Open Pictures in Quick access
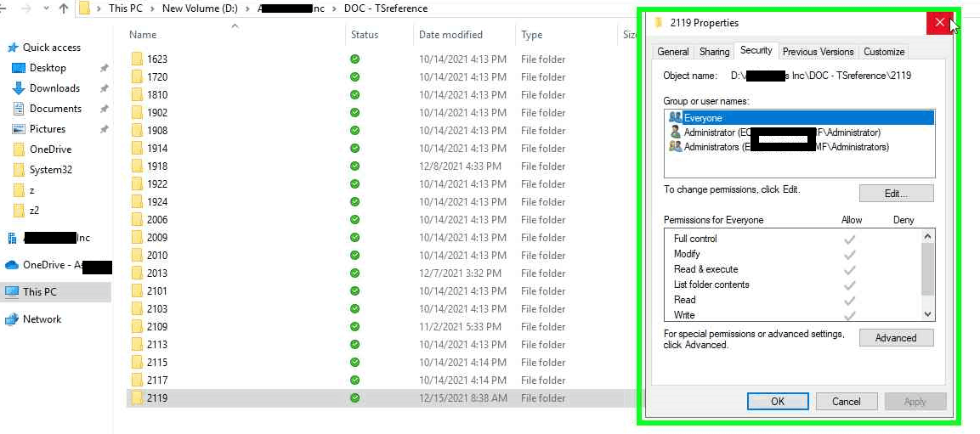Screen dimensions: 980x434 click(x=47, y=128)
